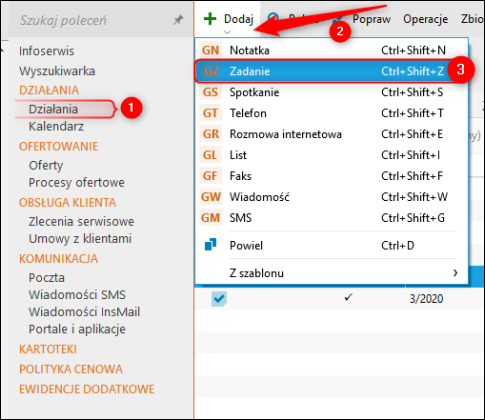Expand the POLITYKA CENOWA section
This screenshot has width=485, height=420.
(71, 369)
